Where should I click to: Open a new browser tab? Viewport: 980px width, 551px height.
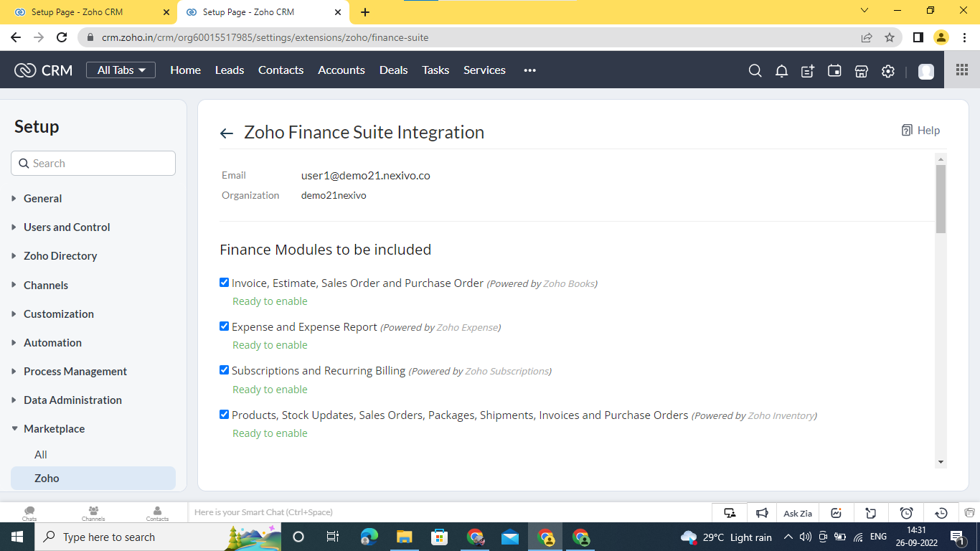click(365, 12)
